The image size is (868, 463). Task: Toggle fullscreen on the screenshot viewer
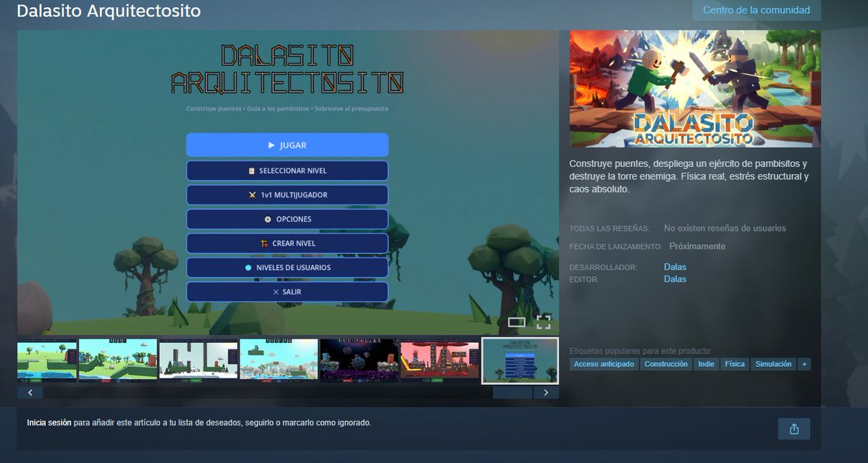click(x=544, y=322)
